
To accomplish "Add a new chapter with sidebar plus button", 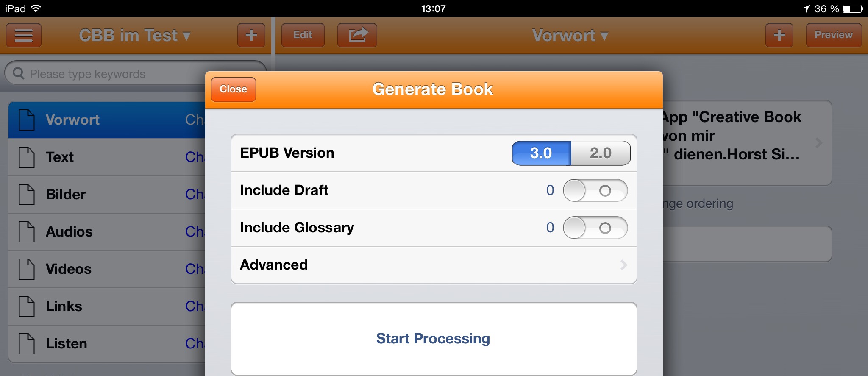I will [x=251, y=35].
